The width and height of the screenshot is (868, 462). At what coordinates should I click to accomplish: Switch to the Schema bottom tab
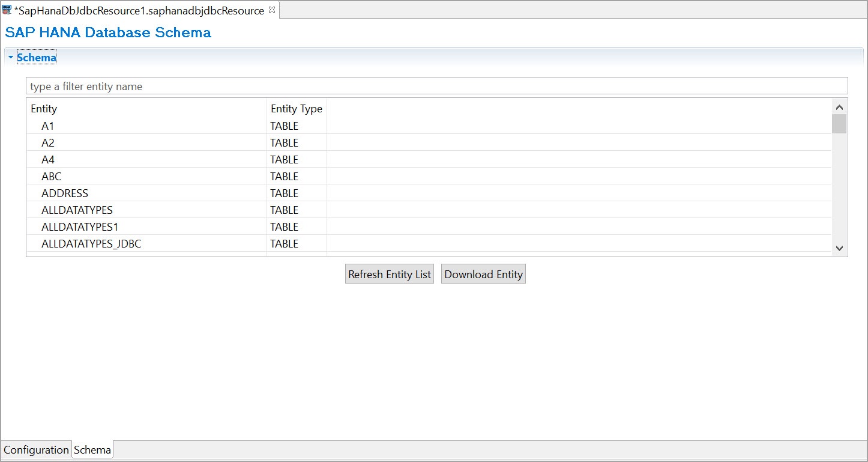(x=92, y=449)
